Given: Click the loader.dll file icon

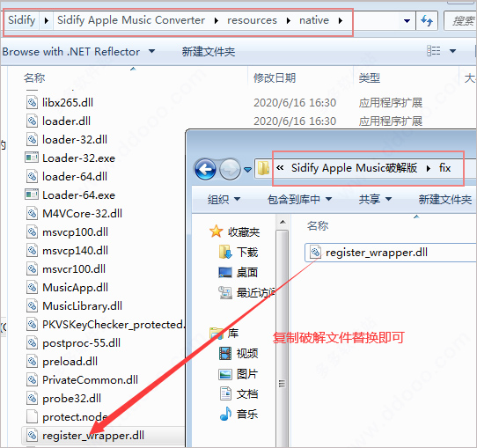Looking at the screenshot, I should point(32,121).
